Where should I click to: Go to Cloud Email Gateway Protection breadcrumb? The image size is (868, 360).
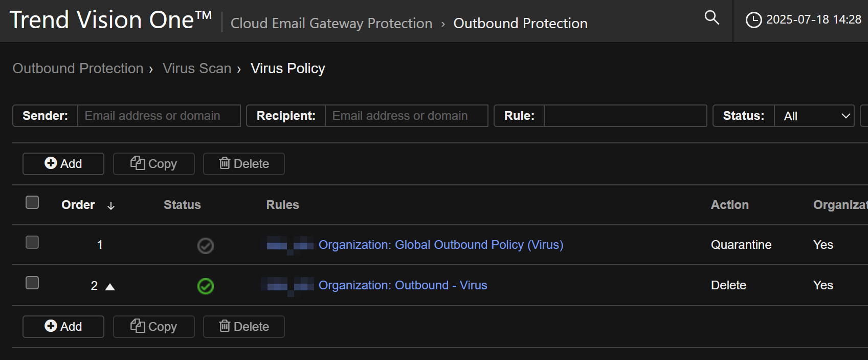(x=331, y=24)
